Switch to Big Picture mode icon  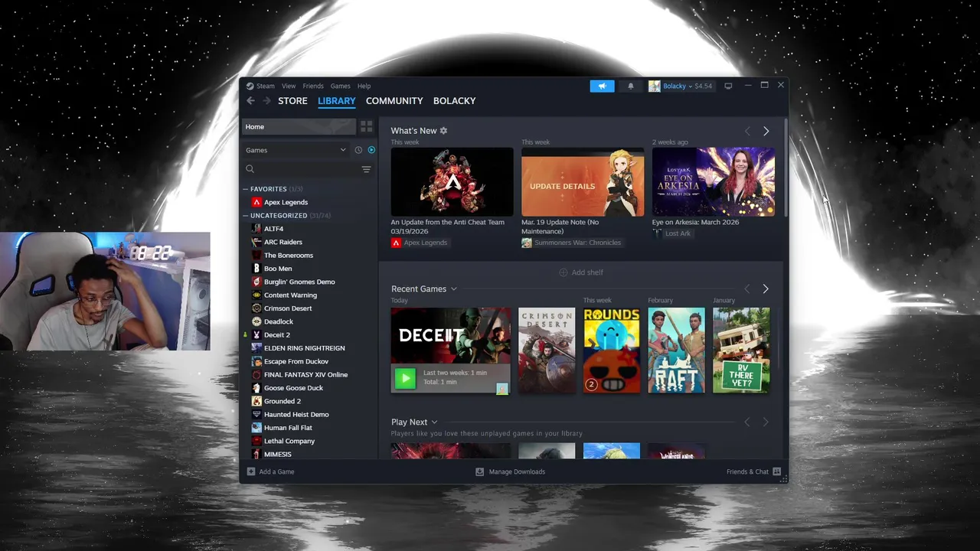point(728,86)
